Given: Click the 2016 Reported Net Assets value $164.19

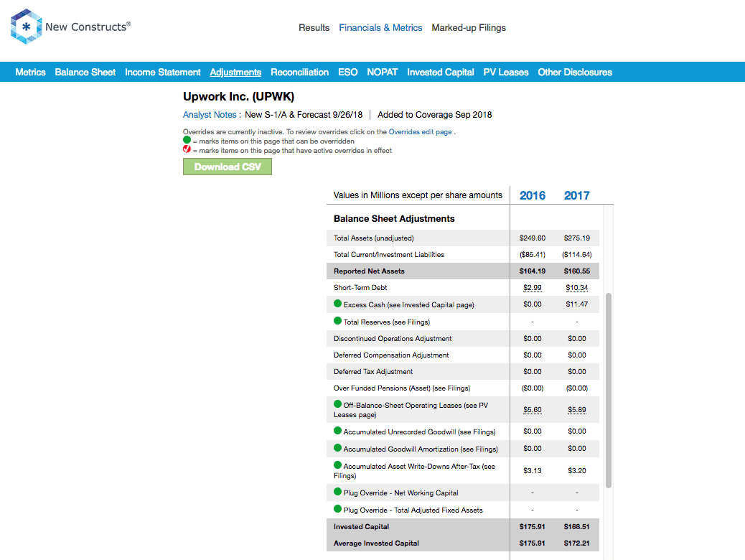Looking at the screenshot, I should [x=533, y=271].
